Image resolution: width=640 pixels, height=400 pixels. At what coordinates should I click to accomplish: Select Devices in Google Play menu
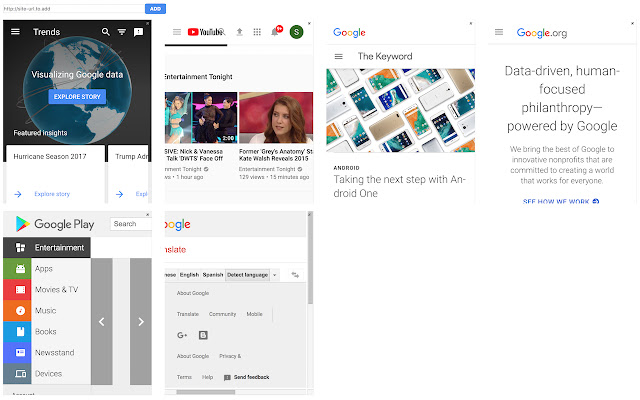tap(47, 373)
